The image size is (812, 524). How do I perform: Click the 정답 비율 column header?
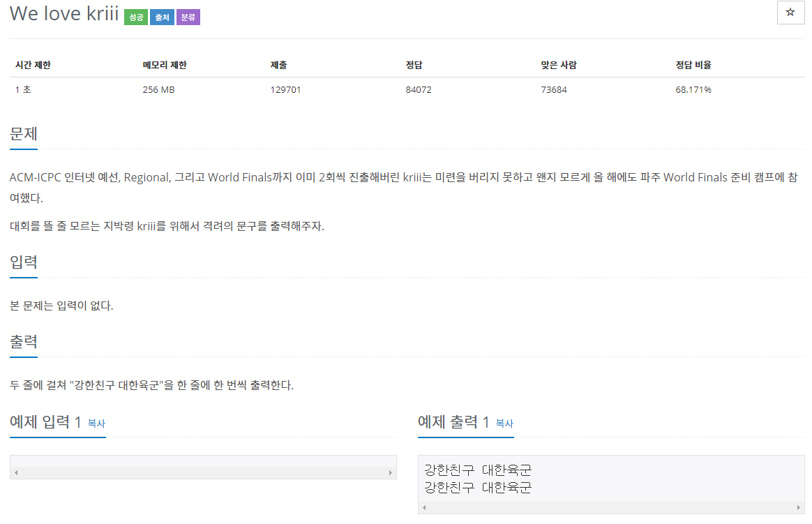[x=693, y=65]
